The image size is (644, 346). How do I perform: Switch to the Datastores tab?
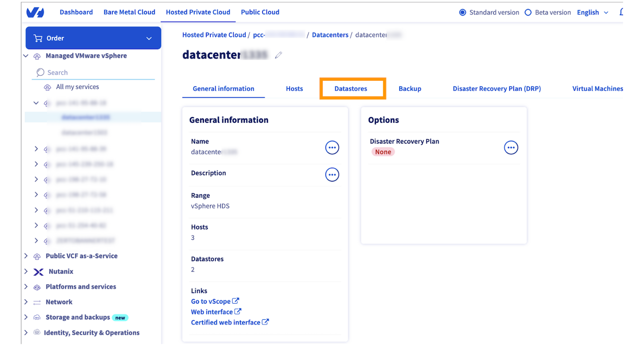pyautogui.click(x=352, y=88)
